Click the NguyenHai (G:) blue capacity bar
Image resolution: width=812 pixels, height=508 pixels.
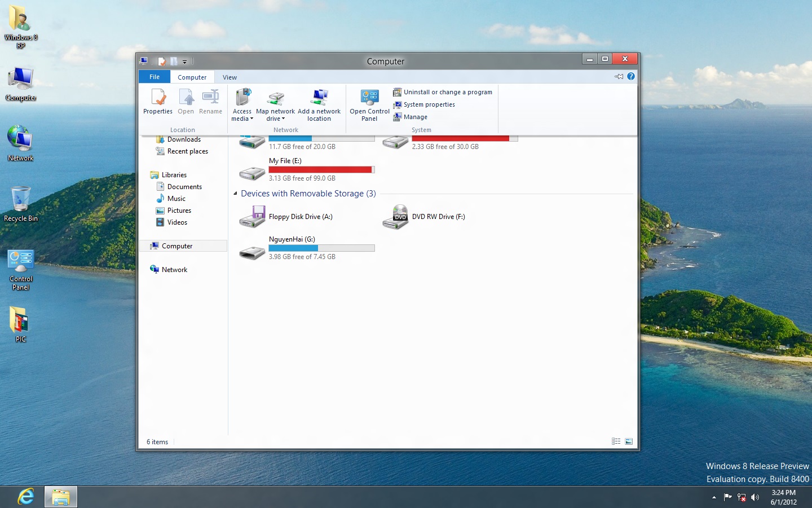click(x=321, y=248)
